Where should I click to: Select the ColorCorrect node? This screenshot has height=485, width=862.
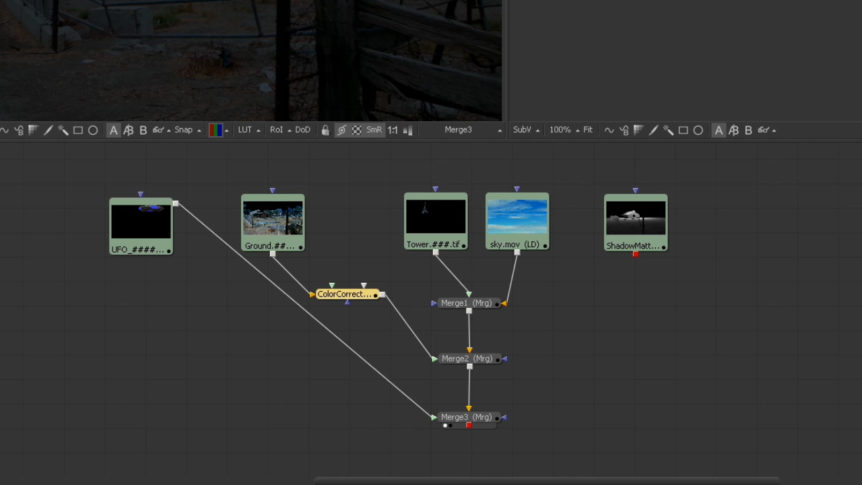tap(347, 294)
